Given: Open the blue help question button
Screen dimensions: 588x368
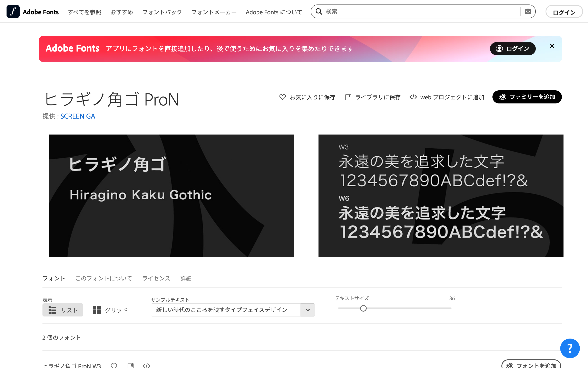Looking at the screenshot, I should pyautogui.click(x=570, y=348).
